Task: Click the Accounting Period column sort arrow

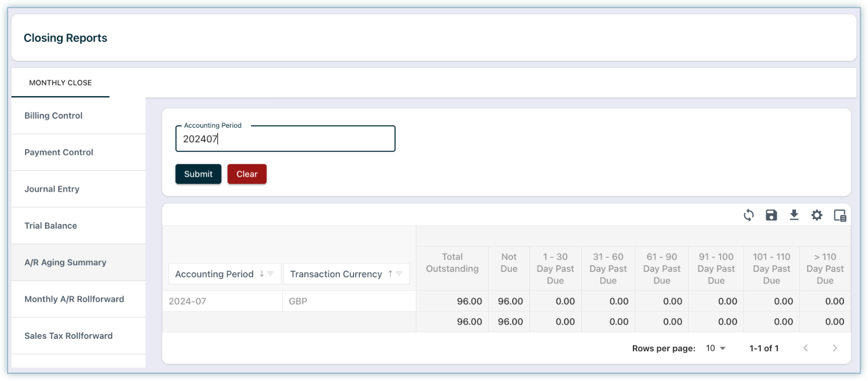Action: pos(262,274)
